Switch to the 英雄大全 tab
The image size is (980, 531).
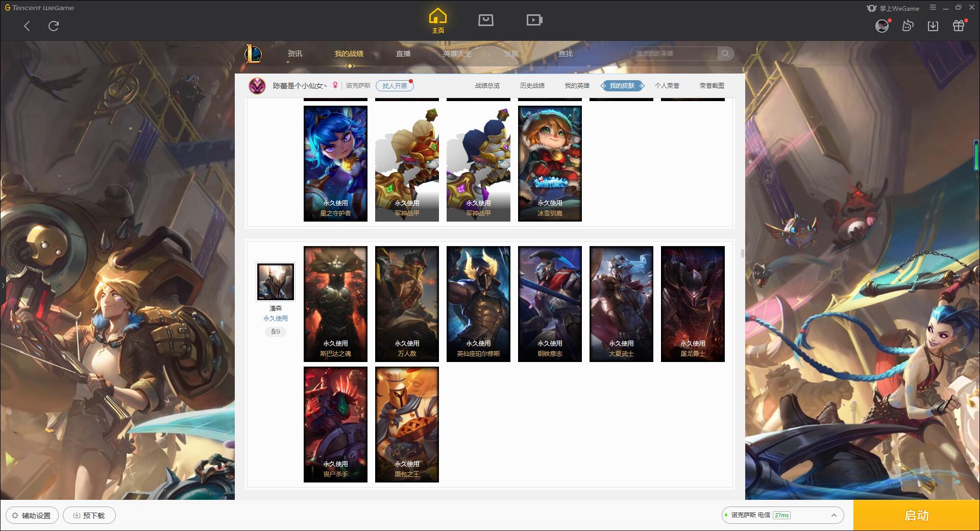[457, 54]
